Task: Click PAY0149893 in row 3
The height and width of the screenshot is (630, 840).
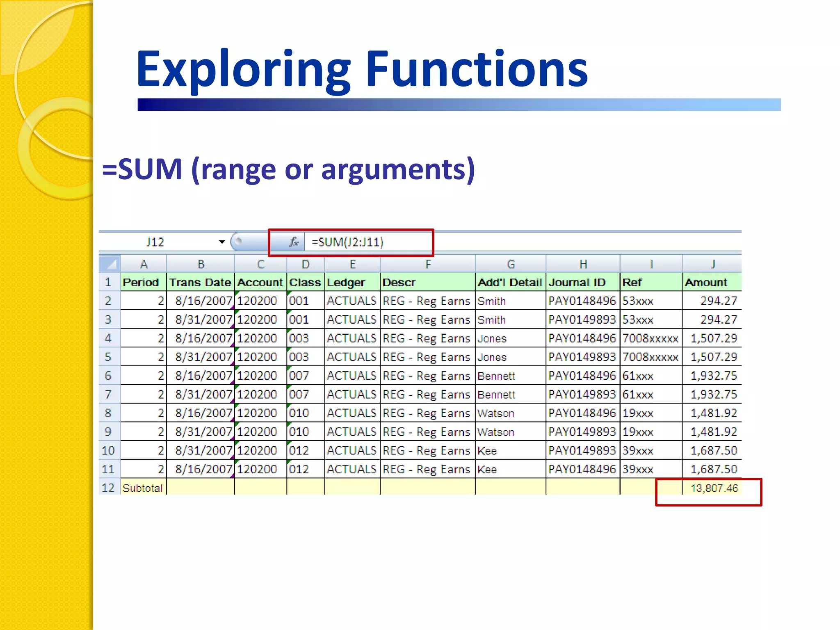Action: 583,320
